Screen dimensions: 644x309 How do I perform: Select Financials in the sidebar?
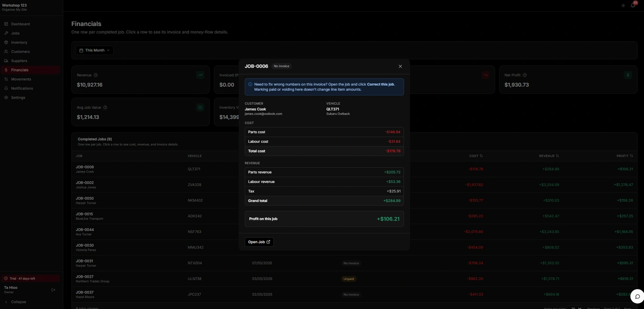(30, 70)
